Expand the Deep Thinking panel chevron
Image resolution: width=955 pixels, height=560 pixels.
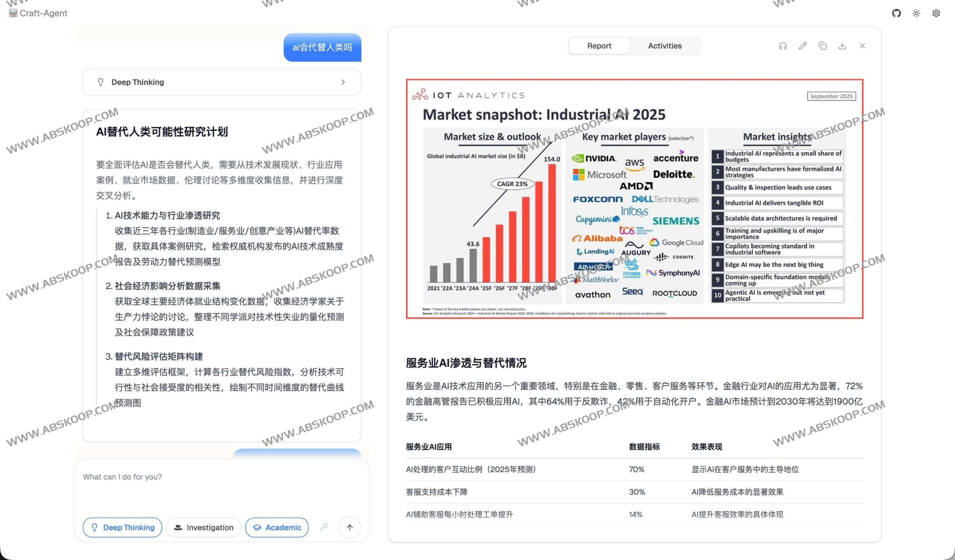pyautogui.click(x=343, y=82)
